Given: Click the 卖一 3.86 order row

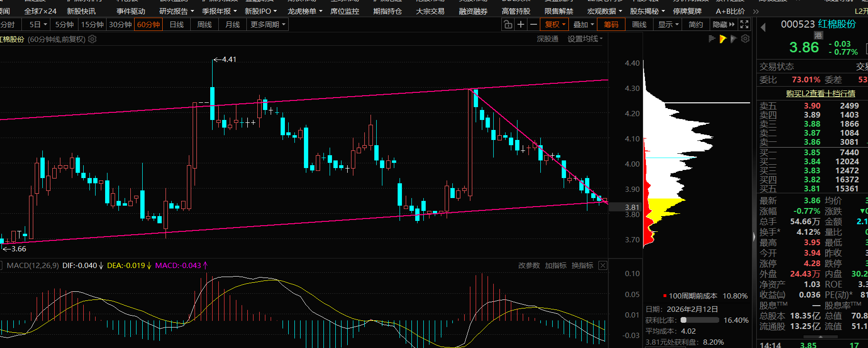Looking at the screenshot, I should pyautogui.click(x=813, y=142).
